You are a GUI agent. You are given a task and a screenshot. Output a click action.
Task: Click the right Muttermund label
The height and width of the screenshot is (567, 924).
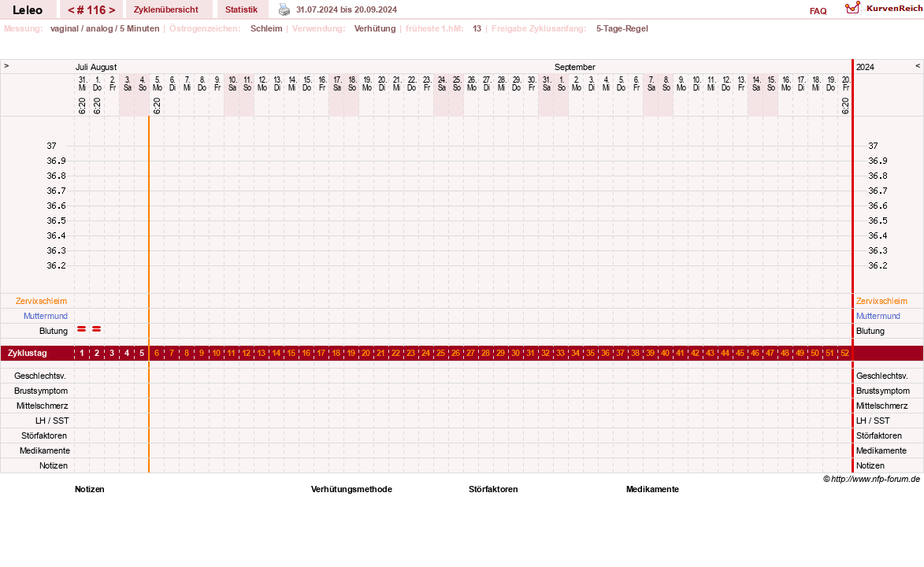click(878, 316)
